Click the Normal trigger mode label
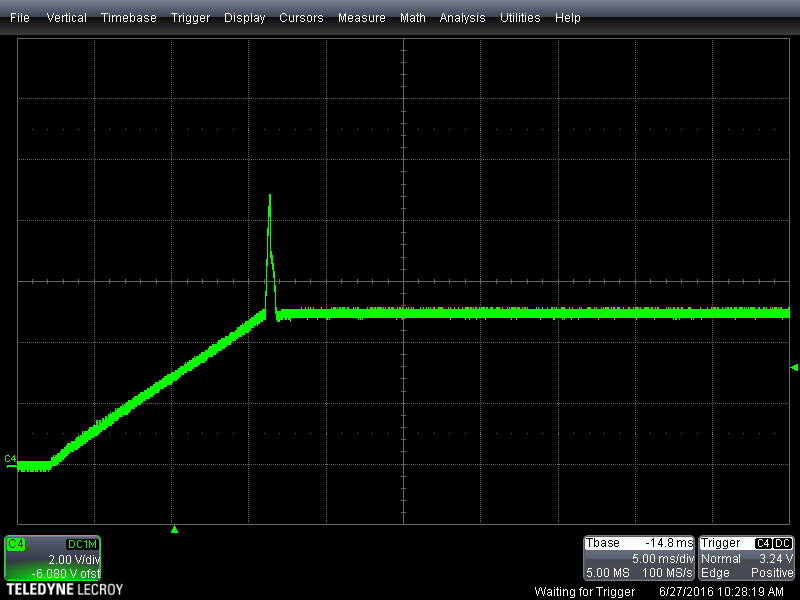Screen dimensions: 800x600 point(720,559)
